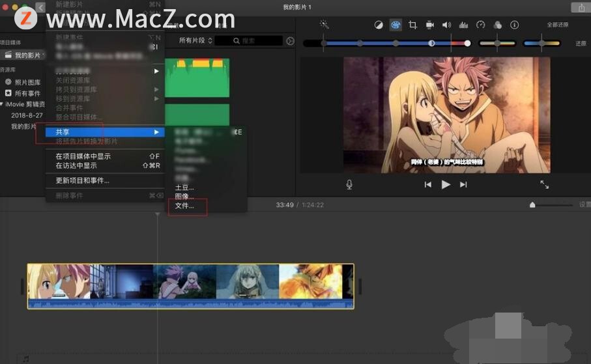The width and height of the screenshot is (591, 364).
Task: Play the movie in the viewer
Action: (446, 184)
